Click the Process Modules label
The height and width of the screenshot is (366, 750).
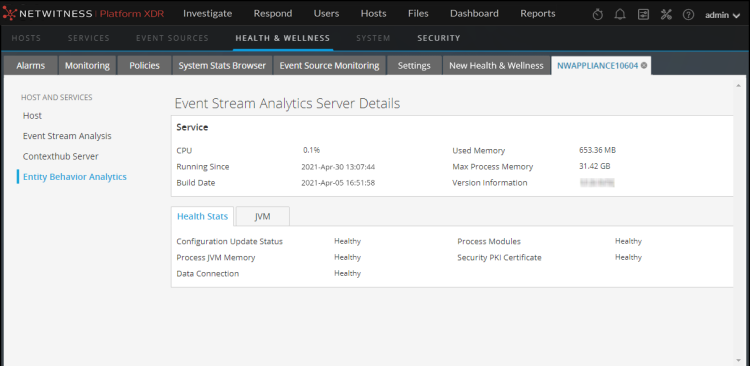(x=489, y=242)
